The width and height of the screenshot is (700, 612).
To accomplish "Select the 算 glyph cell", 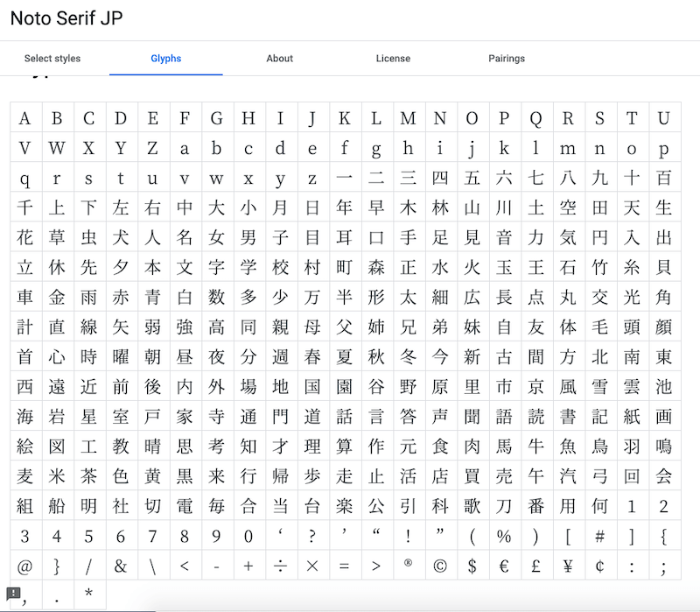I will coord(346,446).
